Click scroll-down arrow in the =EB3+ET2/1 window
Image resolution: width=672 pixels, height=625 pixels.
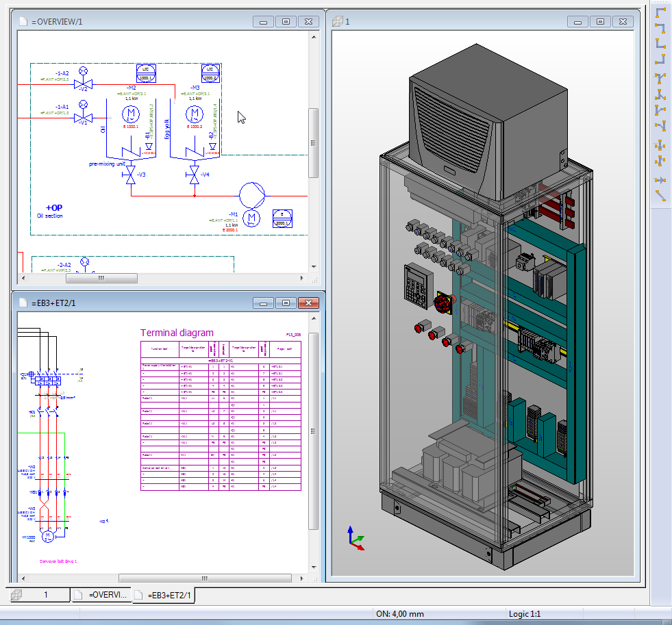[314, 567]
